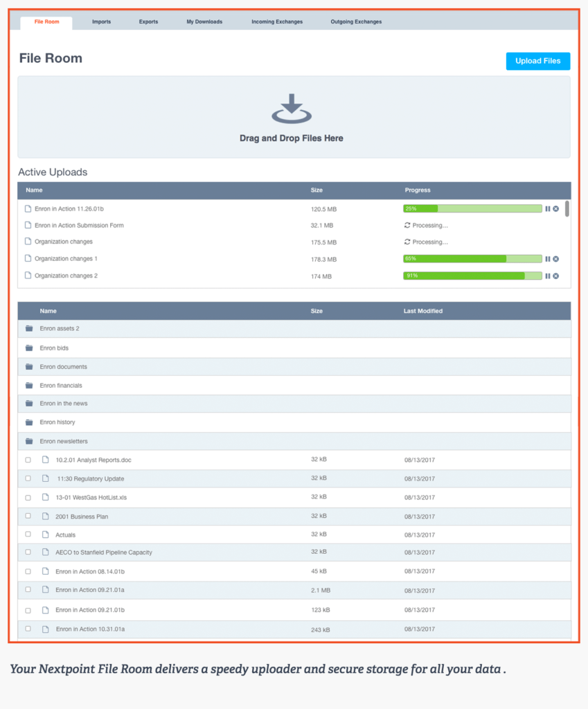Select checkbox for 13-01 WestGas HotList.xls
Viewport: 588px width, 709px height.
pyautogui.click(x=28, y=497)
